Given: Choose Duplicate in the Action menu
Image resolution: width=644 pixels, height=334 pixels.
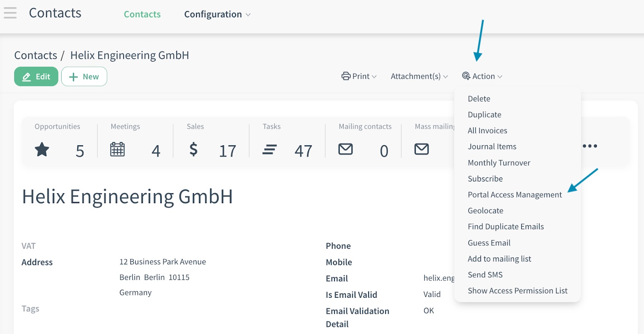Looking at the screenshot, I should pyautogui.click(x=484, y=115).
